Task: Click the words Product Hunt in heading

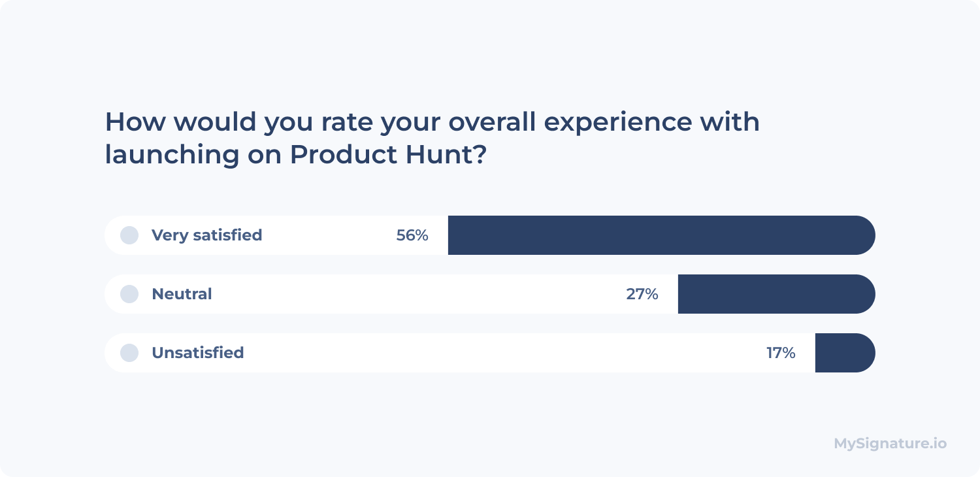Action: click(380, 154)
